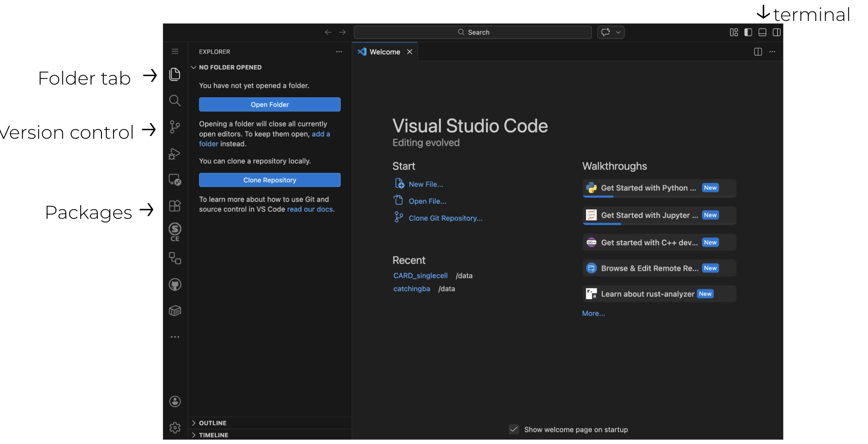Expand the Outline section
Screen dimensions: 868x444
pyautogui.click(x=270, y=423)
